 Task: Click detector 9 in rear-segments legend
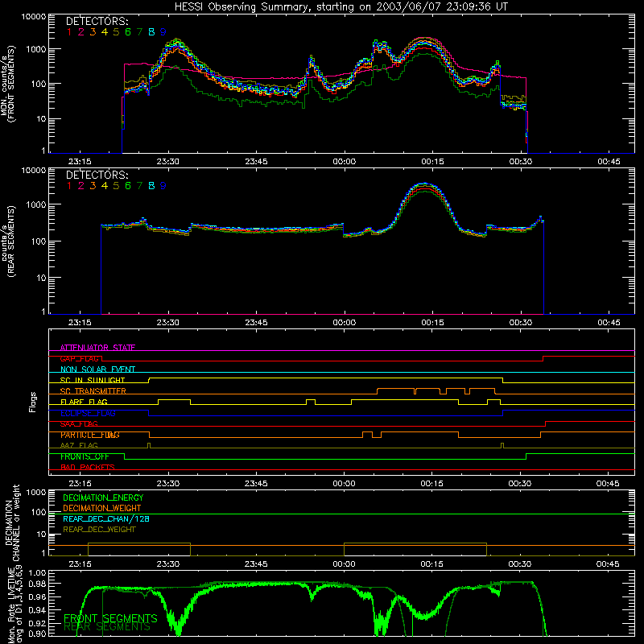point(163,186)
